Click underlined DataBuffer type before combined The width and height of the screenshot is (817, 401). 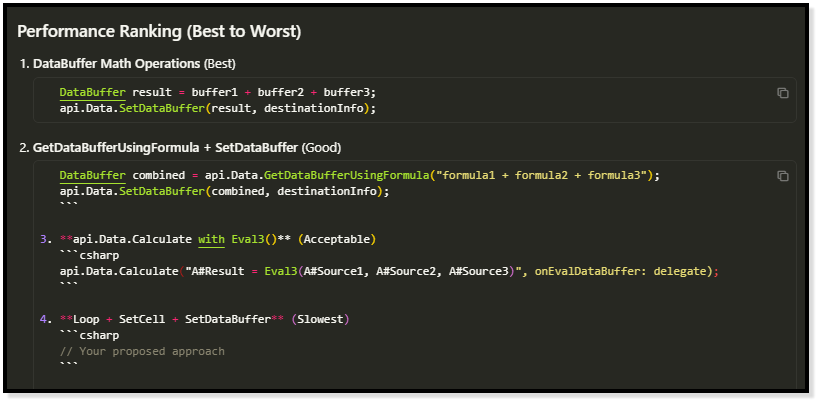85,175
